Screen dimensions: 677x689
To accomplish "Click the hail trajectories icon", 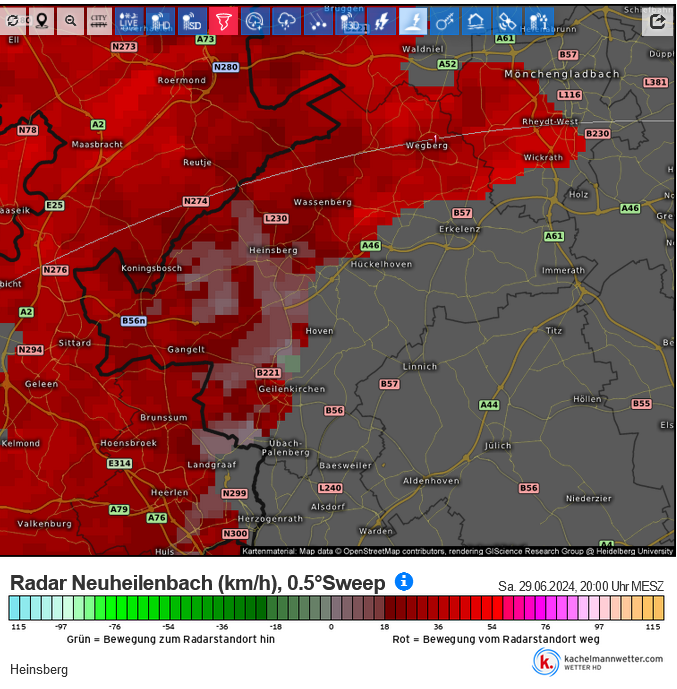I will point(318,21).
